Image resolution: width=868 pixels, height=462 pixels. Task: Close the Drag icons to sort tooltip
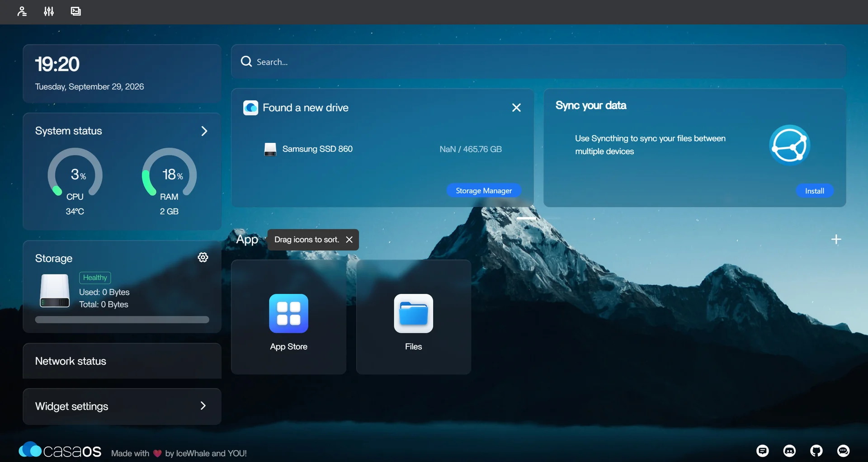(x=349, y=240)
